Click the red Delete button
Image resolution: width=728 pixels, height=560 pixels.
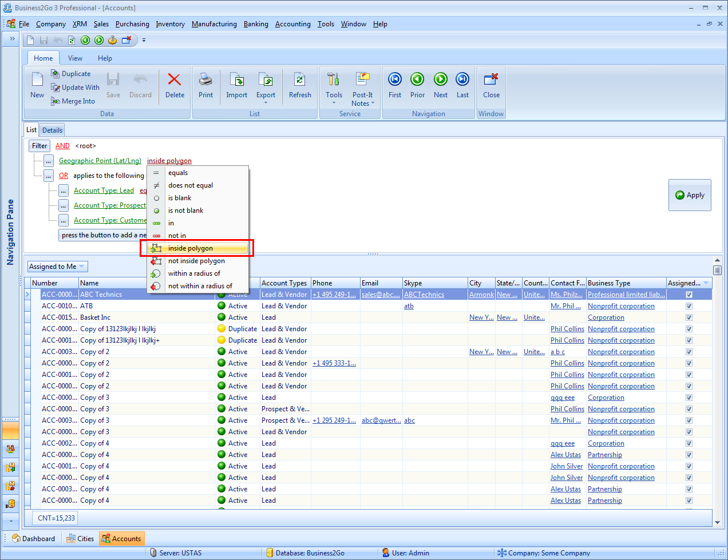(175, 86)
